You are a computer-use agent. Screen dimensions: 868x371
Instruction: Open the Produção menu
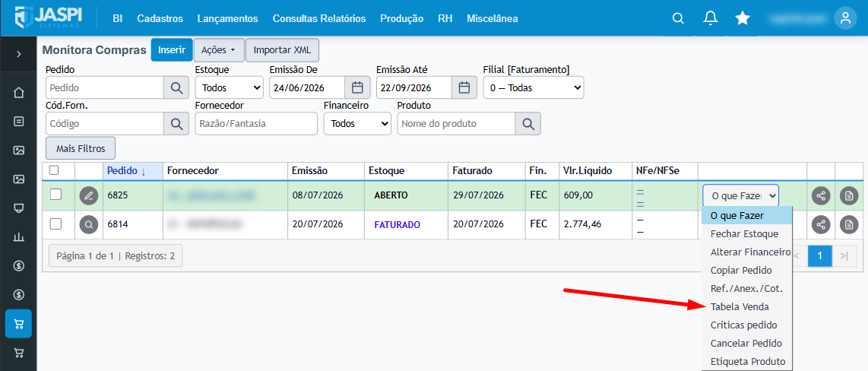(402, 18)
